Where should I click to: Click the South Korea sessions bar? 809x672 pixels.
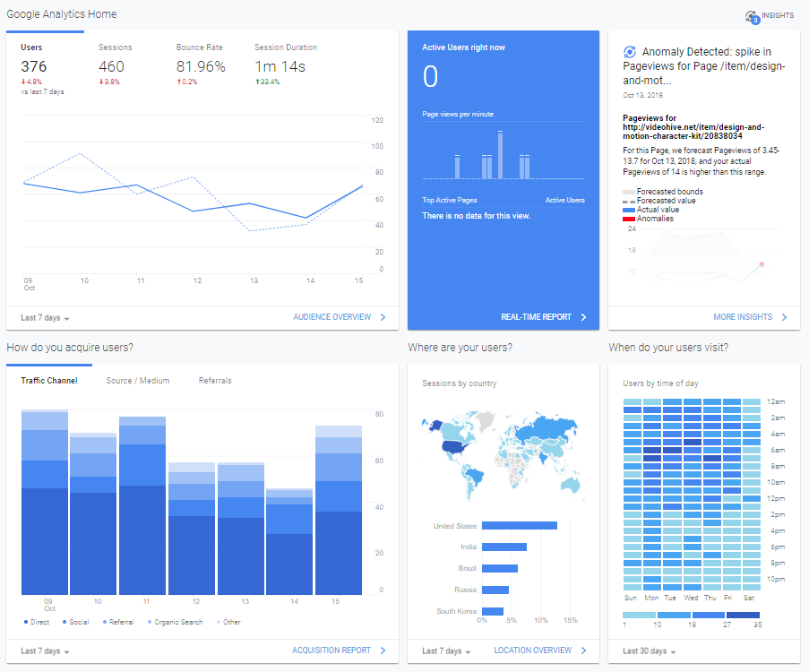[493, 612]
